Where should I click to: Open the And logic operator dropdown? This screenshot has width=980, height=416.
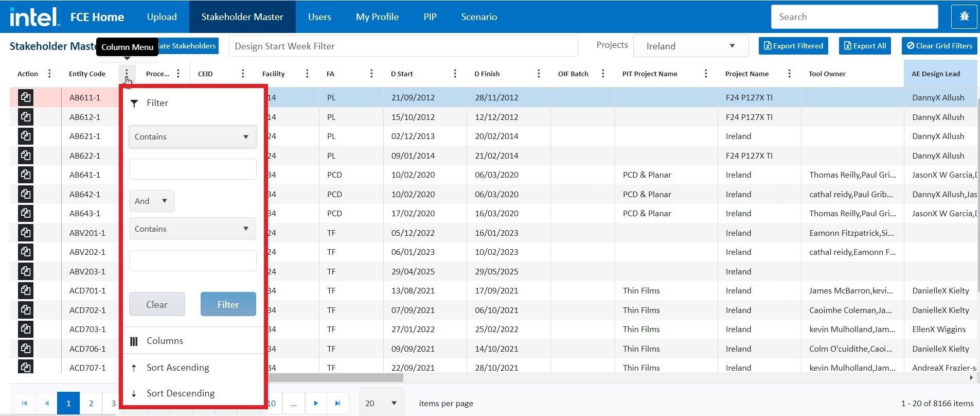tap(152, 201)
